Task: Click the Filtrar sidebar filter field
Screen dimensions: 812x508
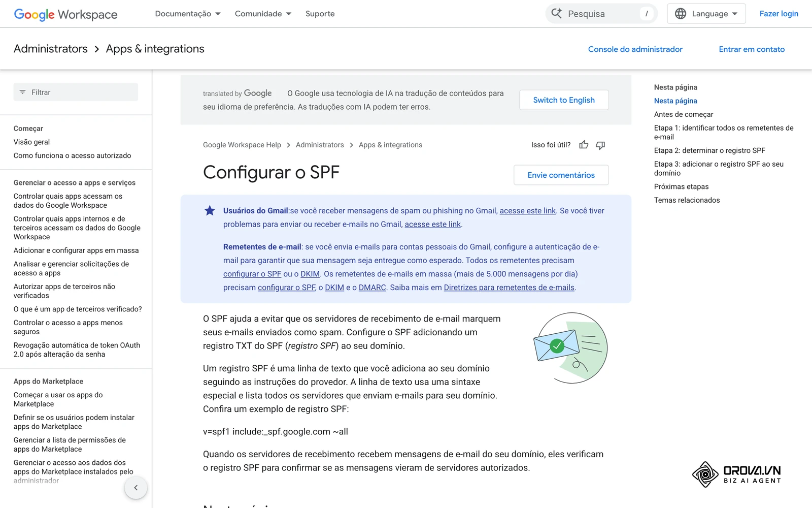Action: [x=76, y=92]
